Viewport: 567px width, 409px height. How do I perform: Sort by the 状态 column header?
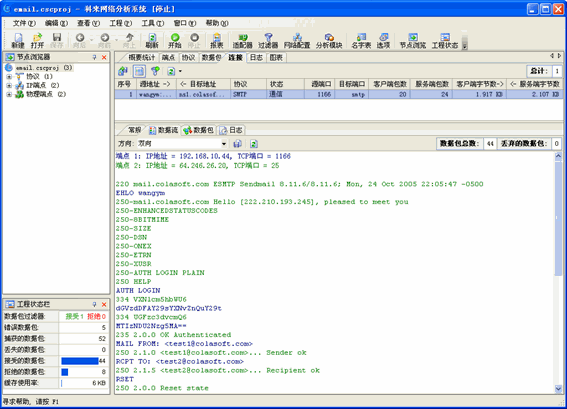click(285, 84)
